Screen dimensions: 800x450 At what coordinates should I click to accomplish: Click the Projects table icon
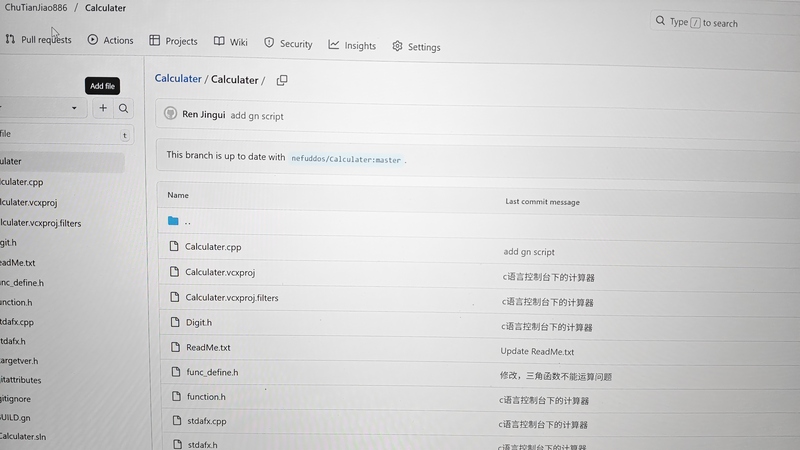click(155, 40)
